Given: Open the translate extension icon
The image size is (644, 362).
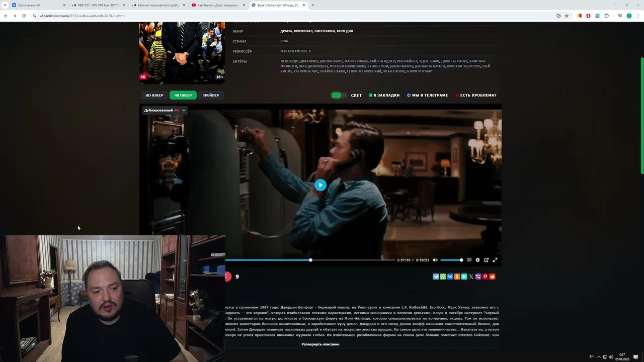Looking at the screenshot, I should click(x=597, y=16).
